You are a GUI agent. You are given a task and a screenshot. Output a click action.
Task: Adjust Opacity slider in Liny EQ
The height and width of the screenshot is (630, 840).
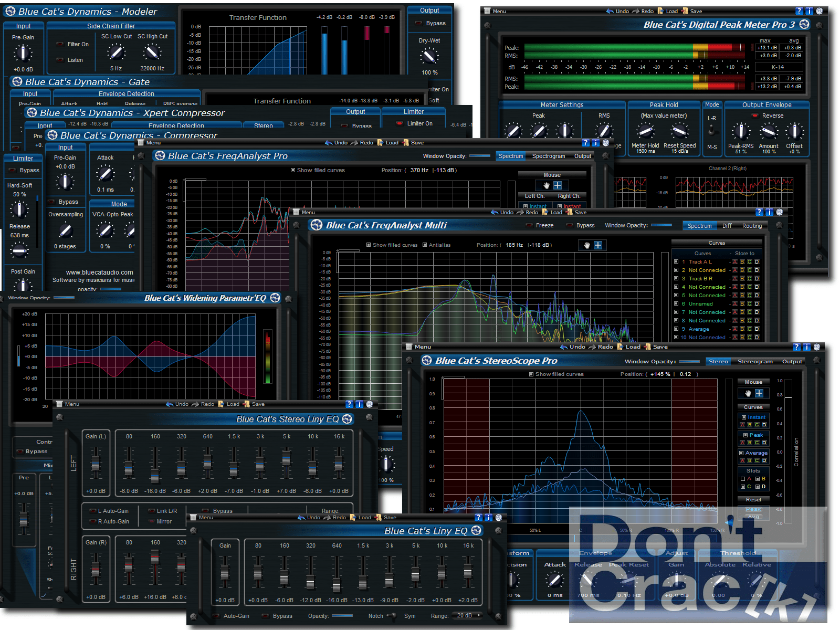(x=342, y=616)
